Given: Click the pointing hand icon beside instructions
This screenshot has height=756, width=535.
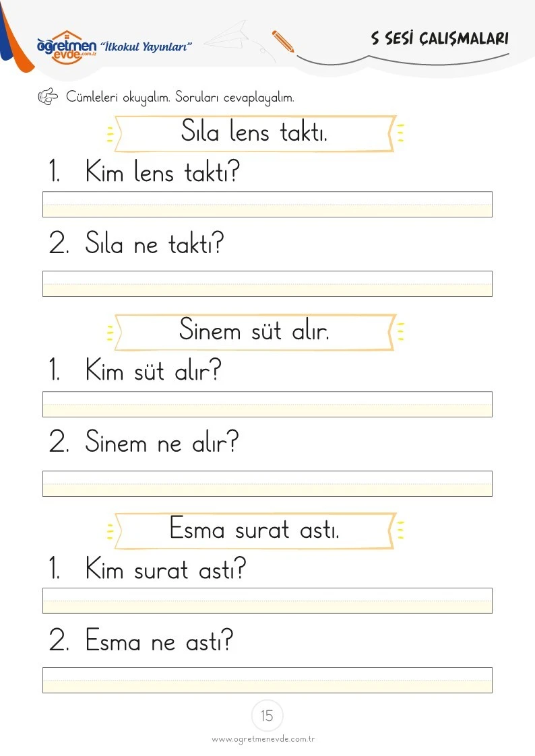Looking at the screenshot, I should click(48, 96).
